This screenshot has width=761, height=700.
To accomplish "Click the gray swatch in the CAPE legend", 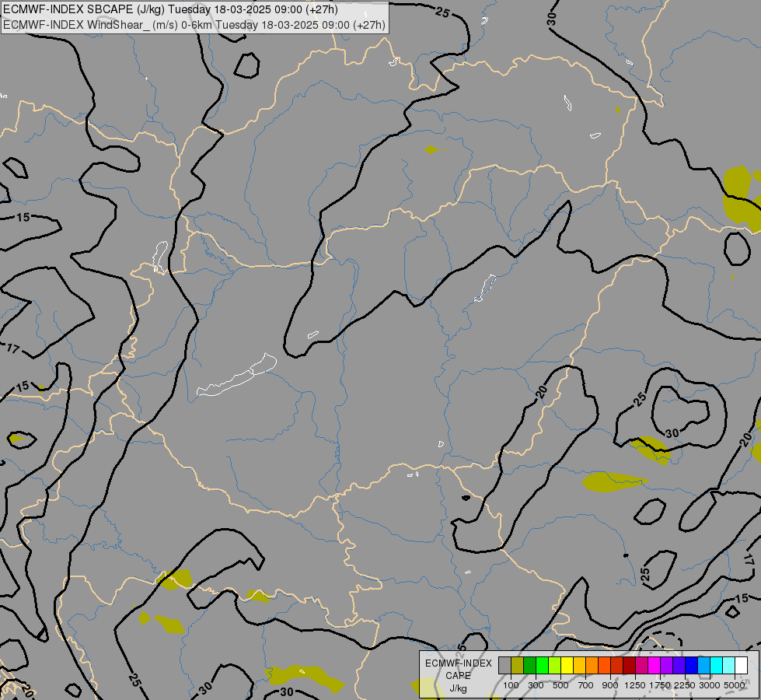I will point(504,666).
